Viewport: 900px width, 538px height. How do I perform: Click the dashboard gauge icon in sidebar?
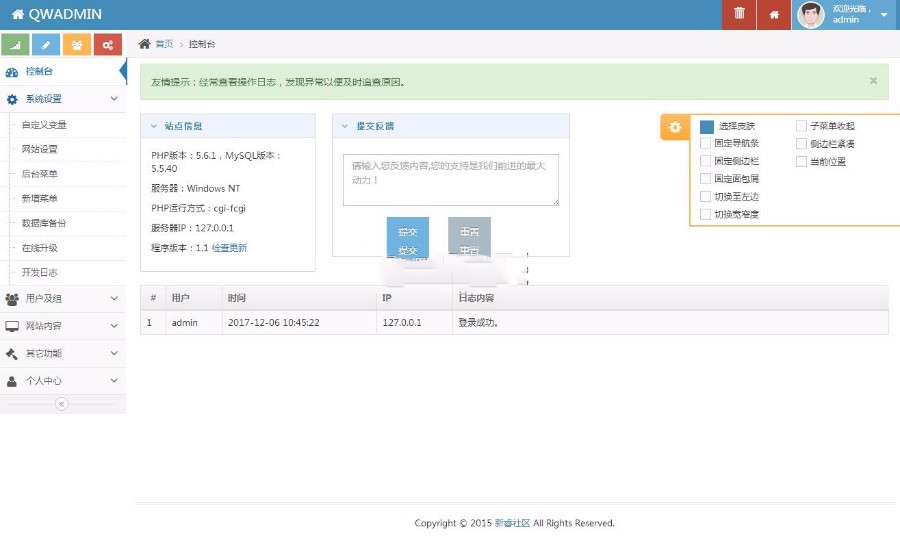click(x=11, y=72)
